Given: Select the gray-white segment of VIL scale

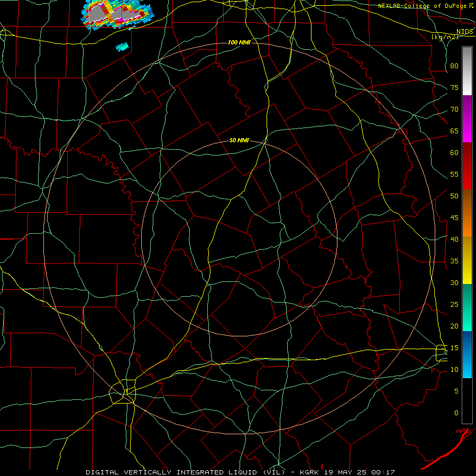Looking at the screenshot, I should (x=467, y=71).
